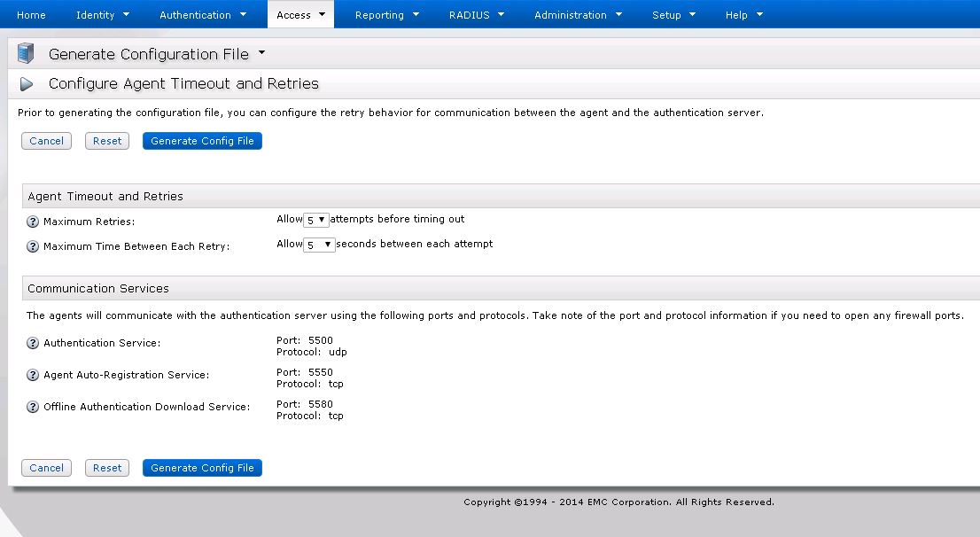
Task: Open the RADIUS menu
Action: [x=476, y=14]
